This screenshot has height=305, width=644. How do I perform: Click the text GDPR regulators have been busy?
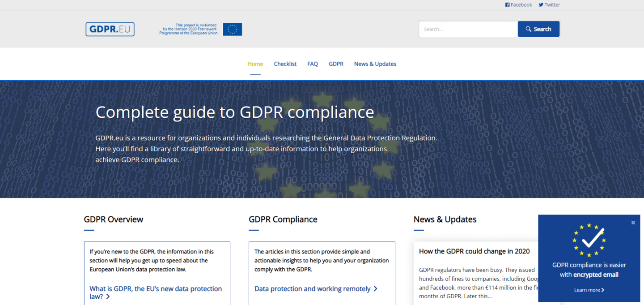click(479, 283)
